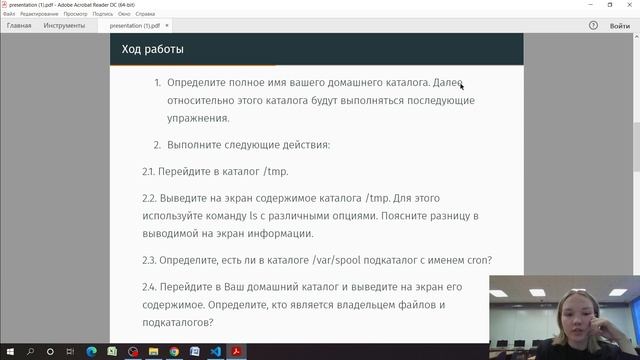Open the green spreadsheet app in taskbar
The height and width of the screenshot is (360, 640).
point(112,351)
